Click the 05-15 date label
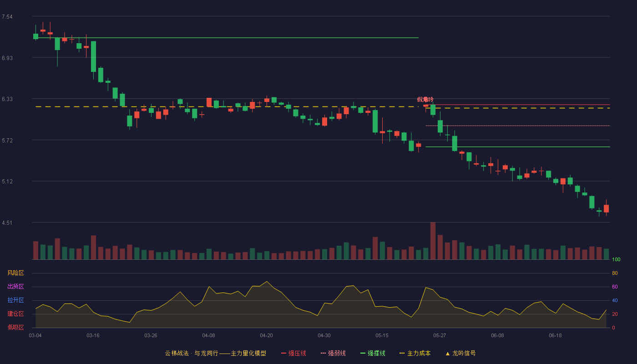The width and height of the screenshot is (637, 364). [x=382, y=335]
